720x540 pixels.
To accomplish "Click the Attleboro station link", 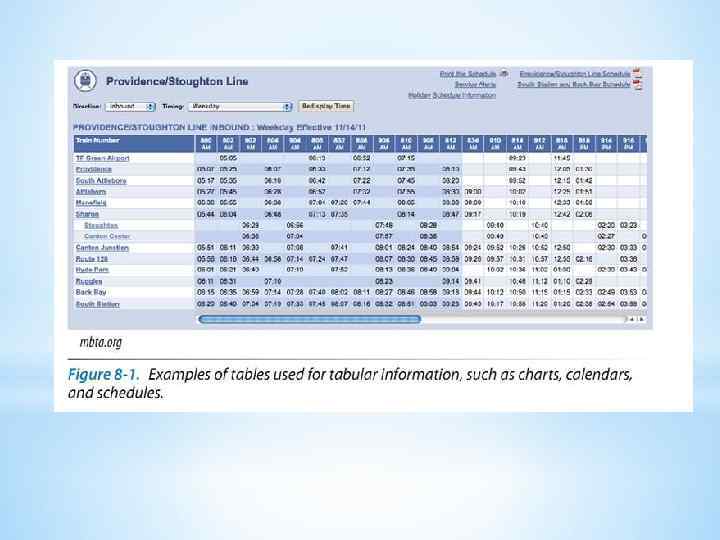I will pos(91,192).
